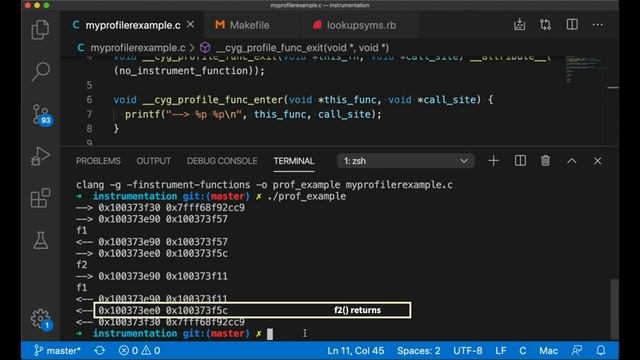
Task: Click the Mac configuration in status bar
Action: point(548,351)
